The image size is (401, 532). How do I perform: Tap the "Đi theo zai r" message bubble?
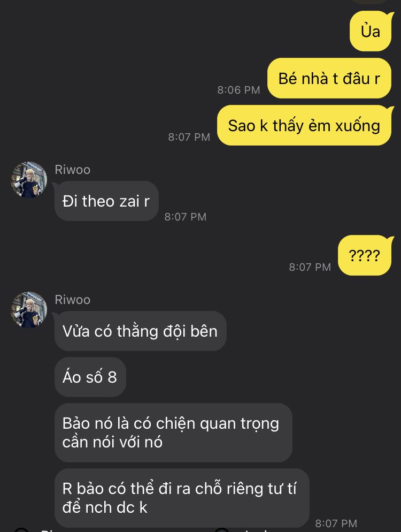coord(106,201)
